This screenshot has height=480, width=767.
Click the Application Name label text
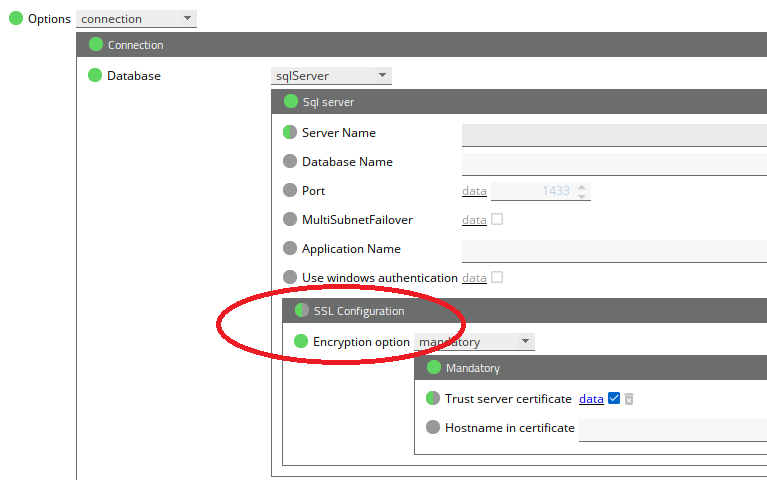(351, 249)
